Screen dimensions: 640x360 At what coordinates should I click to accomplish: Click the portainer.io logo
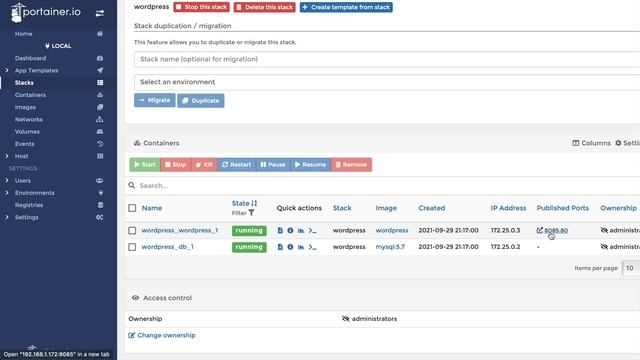pos(46,13)
